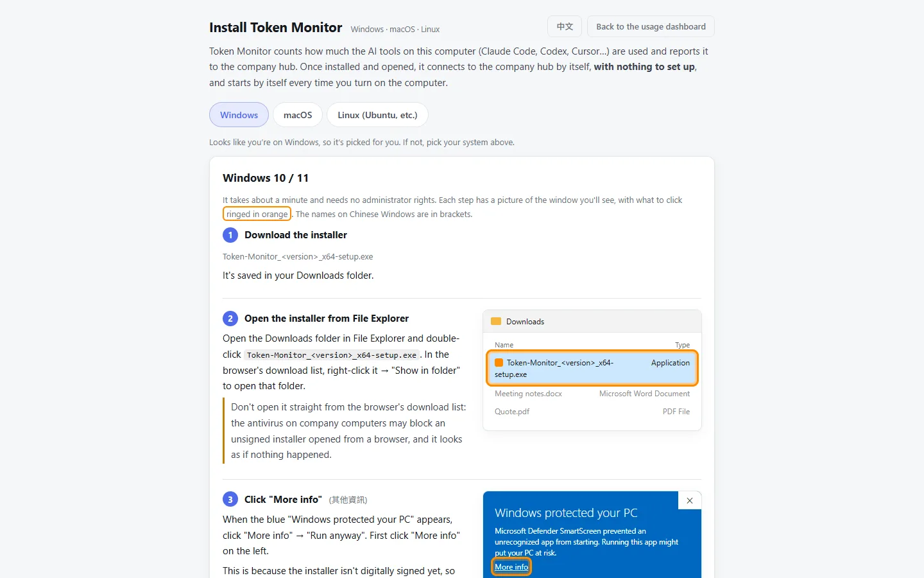
Task: Select the Windows tab
Action: (239, 115)
